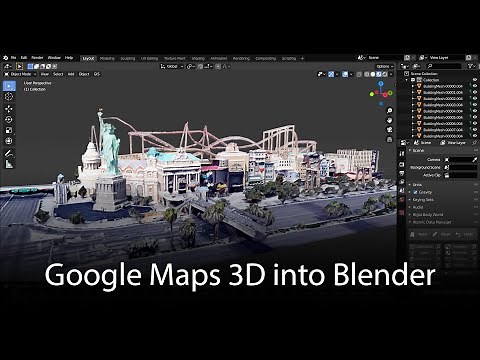Select the Move tool

pos(9,109)
